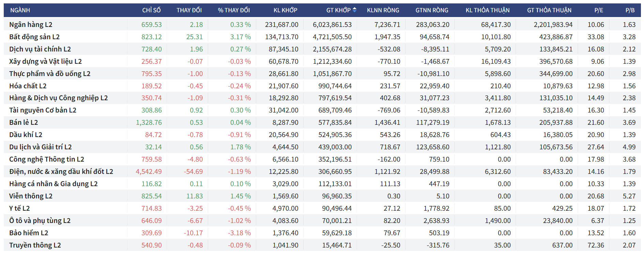Image resolution: width=644 pixels, height=254 pixels.
Task: Click the % THAY ĐỔI column header
Action: 234,10
